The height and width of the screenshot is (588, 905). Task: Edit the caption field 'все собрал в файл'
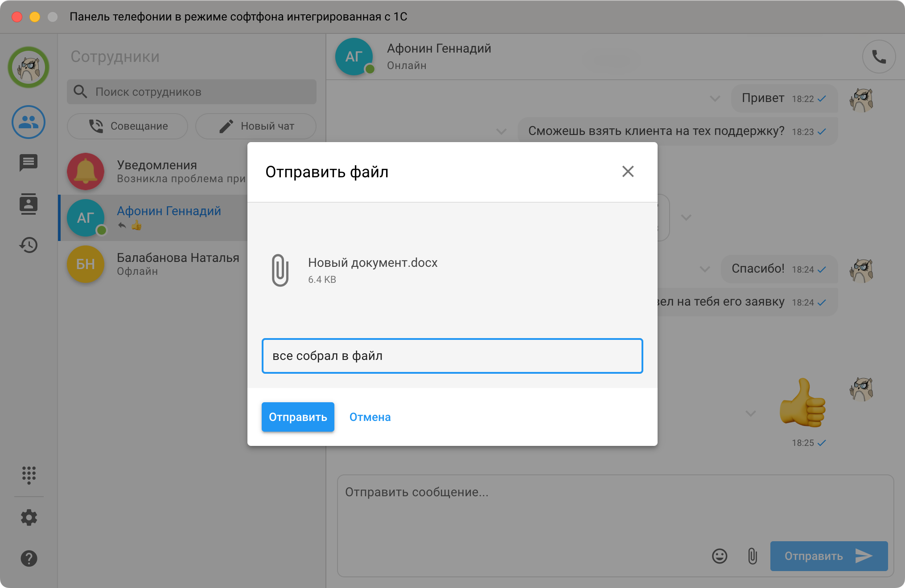click(x=452, y=356)
